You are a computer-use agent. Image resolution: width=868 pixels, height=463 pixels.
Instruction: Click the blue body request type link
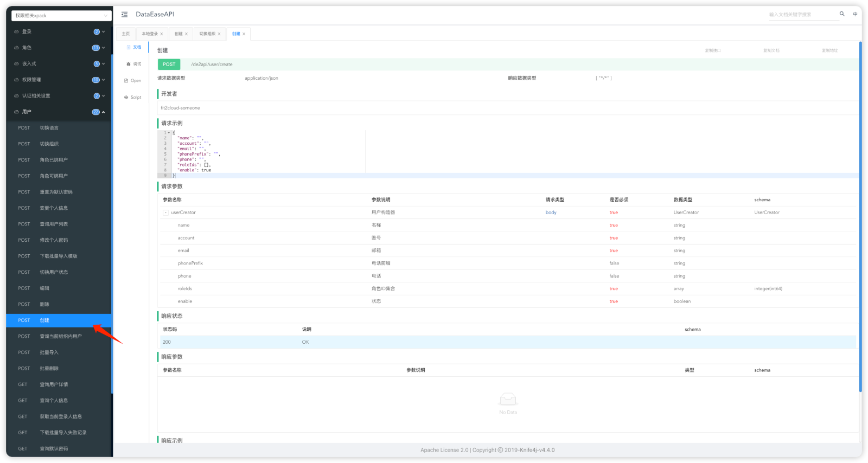click(x=551, y=213)
